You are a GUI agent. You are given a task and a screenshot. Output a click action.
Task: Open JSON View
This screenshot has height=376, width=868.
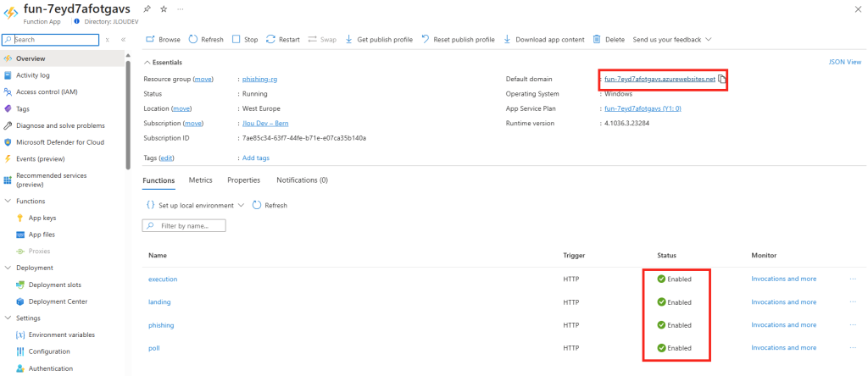tap(845, 62)
